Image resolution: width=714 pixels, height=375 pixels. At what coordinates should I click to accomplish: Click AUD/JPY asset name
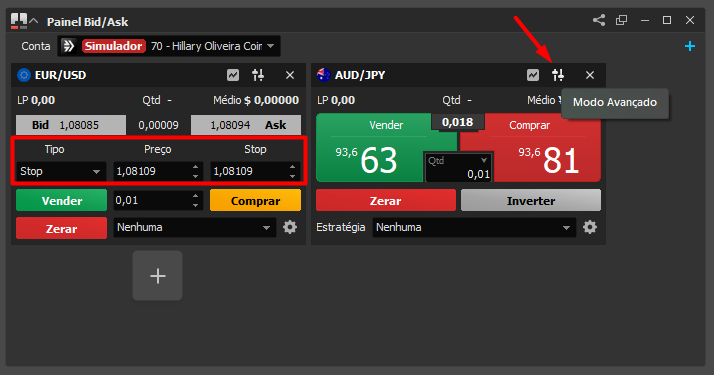point(360,75)
